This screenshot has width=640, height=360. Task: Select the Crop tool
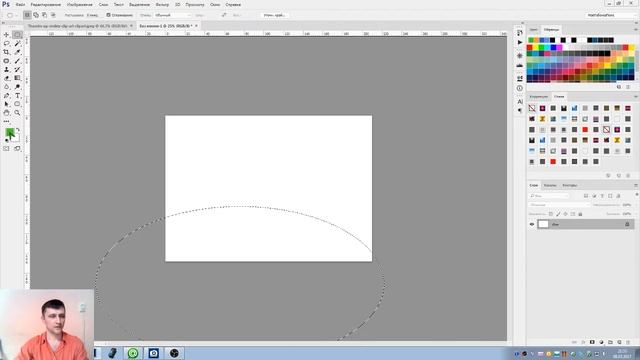point(6,52)
